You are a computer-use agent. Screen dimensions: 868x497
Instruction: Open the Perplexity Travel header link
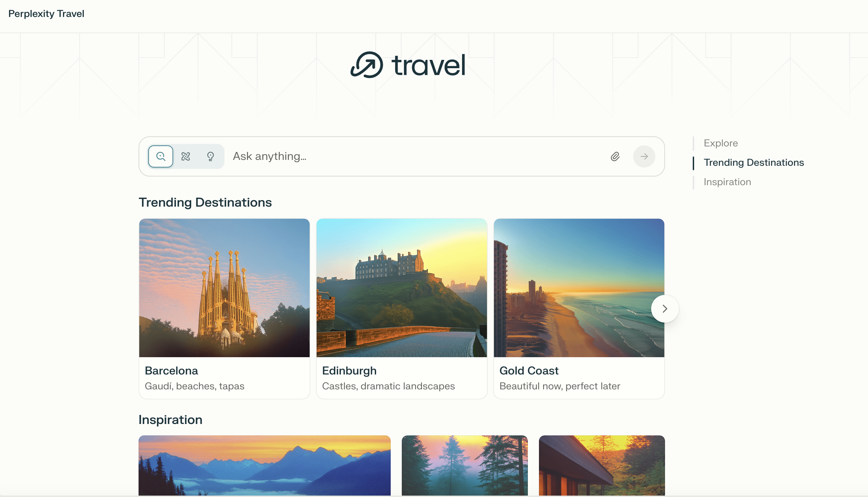(x=46, y=13)
